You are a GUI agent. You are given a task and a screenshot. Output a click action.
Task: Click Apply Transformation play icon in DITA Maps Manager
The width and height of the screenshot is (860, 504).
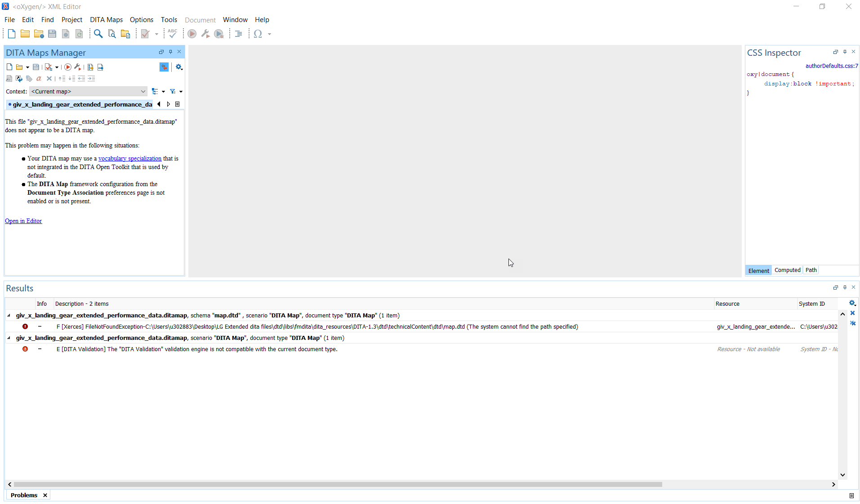point(68,67)
